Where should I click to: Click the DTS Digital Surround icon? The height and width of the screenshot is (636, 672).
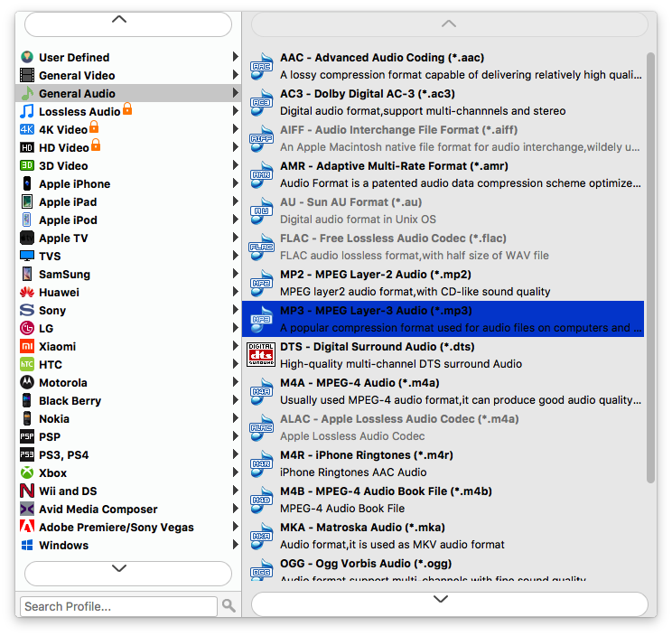coord(261,355)
